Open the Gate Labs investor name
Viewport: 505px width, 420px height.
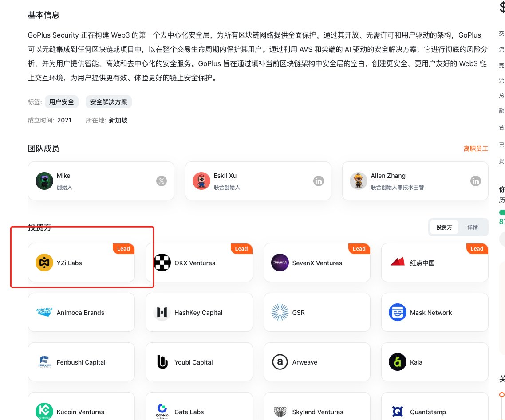189,412
